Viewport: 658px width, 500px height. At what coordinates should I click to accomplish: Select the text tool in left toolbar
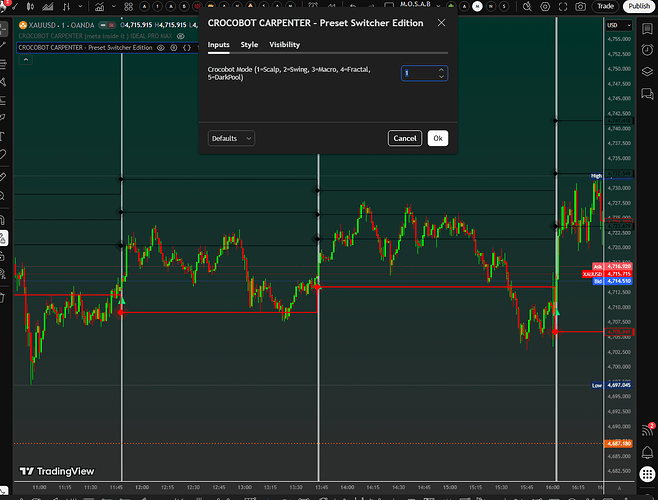click(3, 136)
